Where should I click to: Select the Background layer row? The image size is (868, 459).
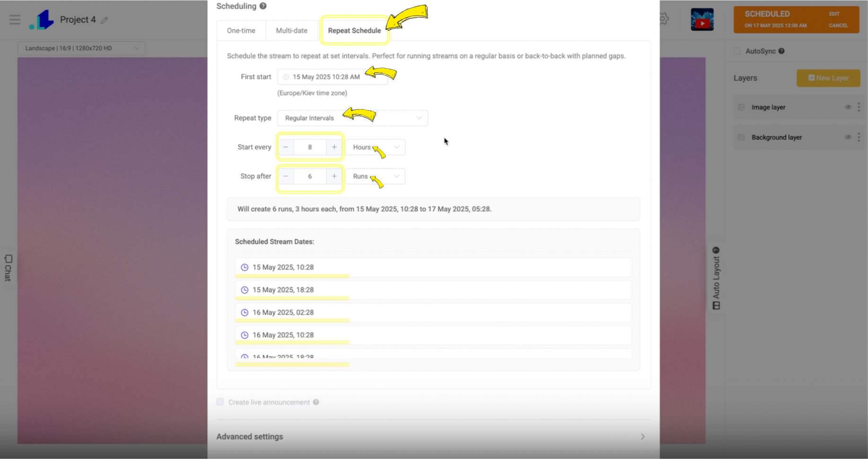(799, 138)
